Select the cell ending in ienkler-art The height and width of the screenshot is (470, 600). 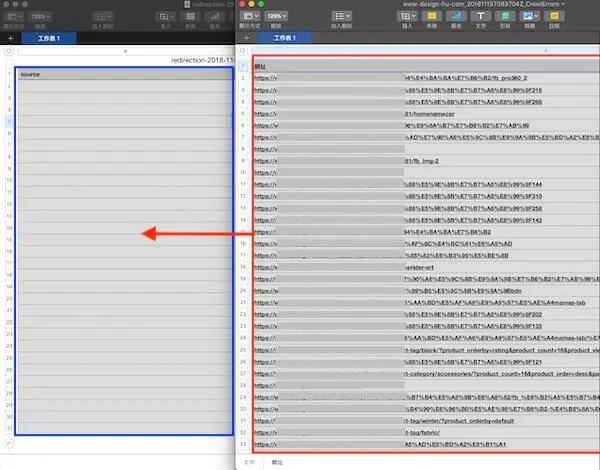tap(426, 267)
